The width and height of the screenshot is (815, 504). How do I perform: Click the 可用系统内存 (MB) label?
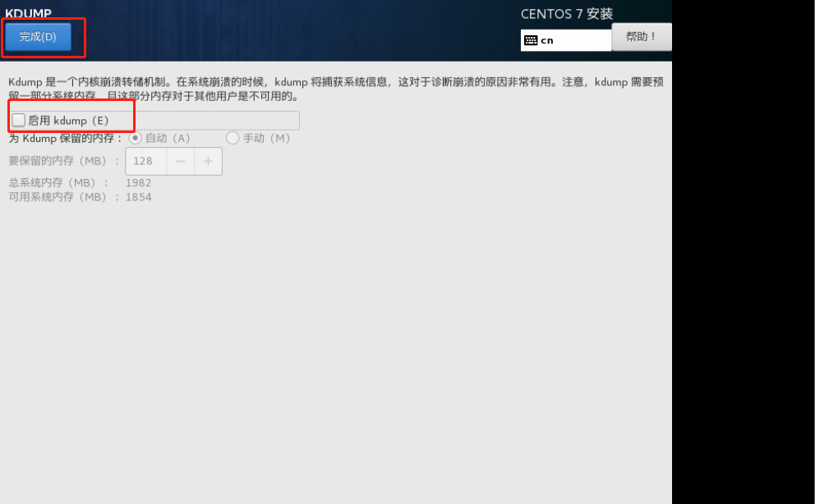click(63, 197)
